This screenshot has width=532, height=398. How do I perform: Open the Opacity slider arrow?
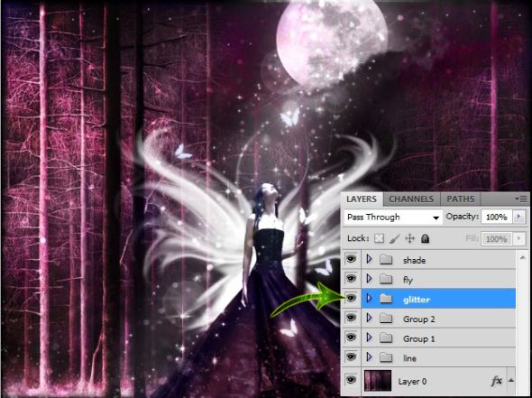[x=518, y=217]
